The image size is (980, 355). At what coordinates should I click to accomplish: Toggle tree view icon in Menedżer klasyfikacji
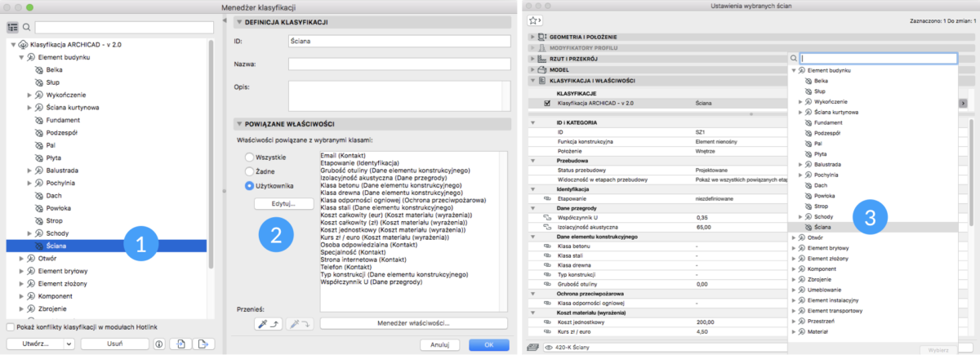(12, 27)
